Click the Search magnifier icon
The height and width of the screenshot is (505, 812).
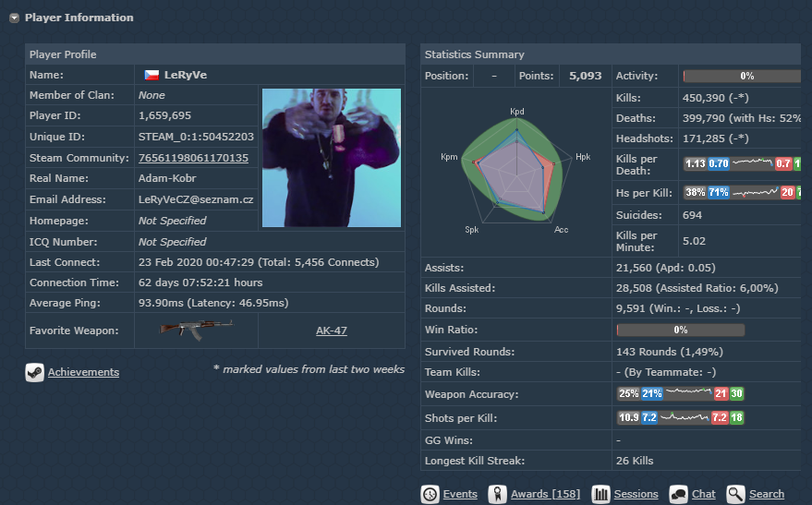click(x=735, y=494)
